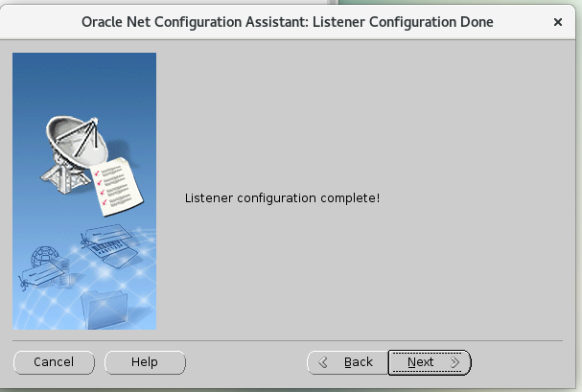582x392 pixels.
Task: Click the empty gray area above the message
Action: click(x=364, y=115)
